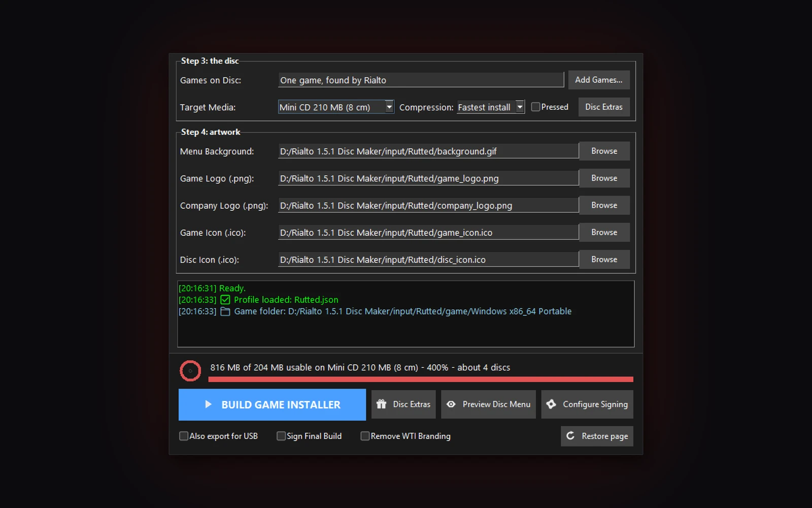This screenshot has width=812, height=508.
Task: Click the Menu Background path field
Action: pos(428,151)
